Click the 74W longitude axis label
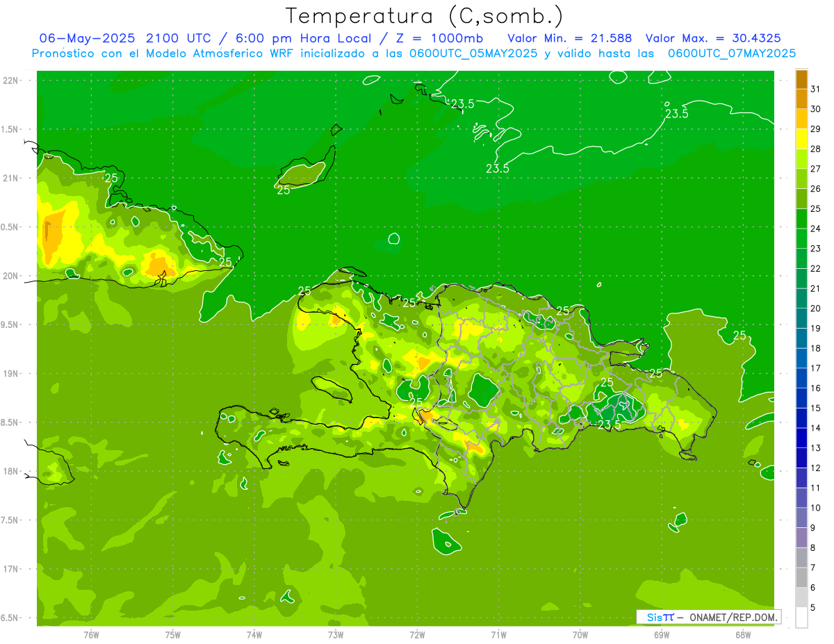 pyautogui.click(x=254, y=636)
